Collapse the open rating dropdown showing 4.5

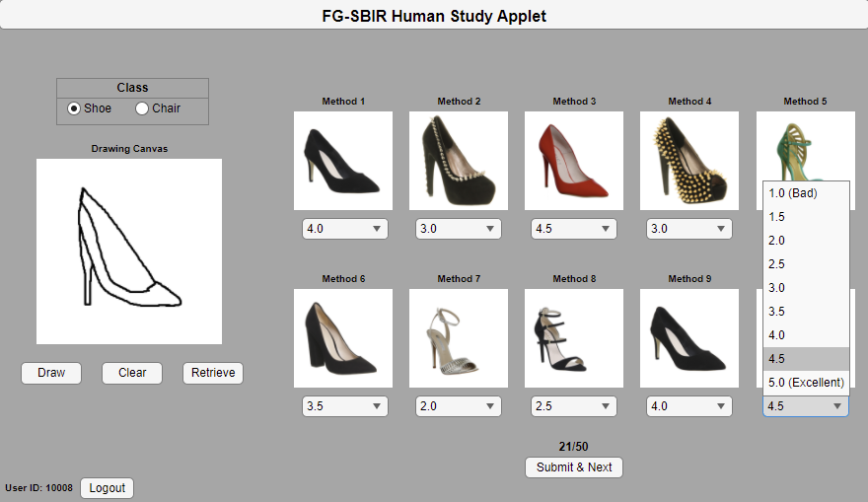pos(806,406)
